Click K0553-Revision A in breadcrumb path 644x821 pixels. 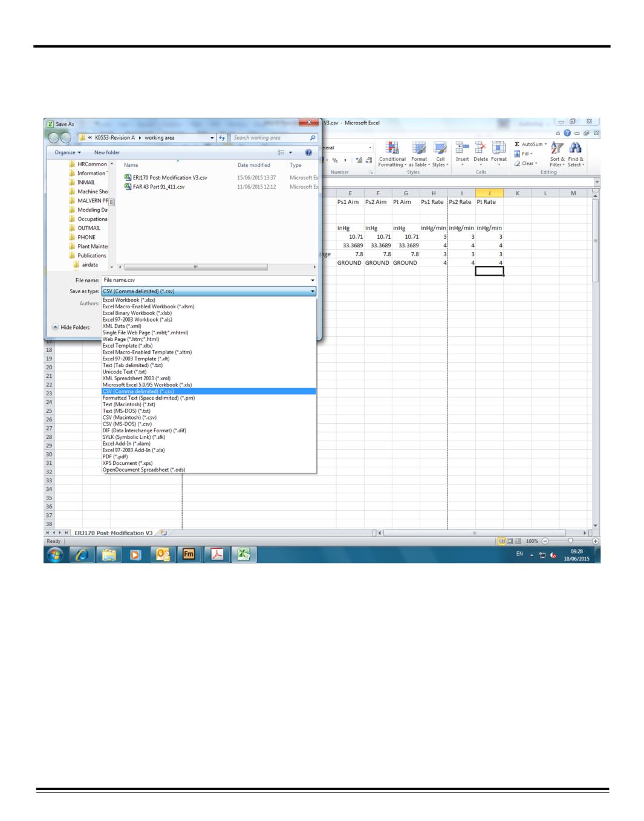(x=115, y=138)
